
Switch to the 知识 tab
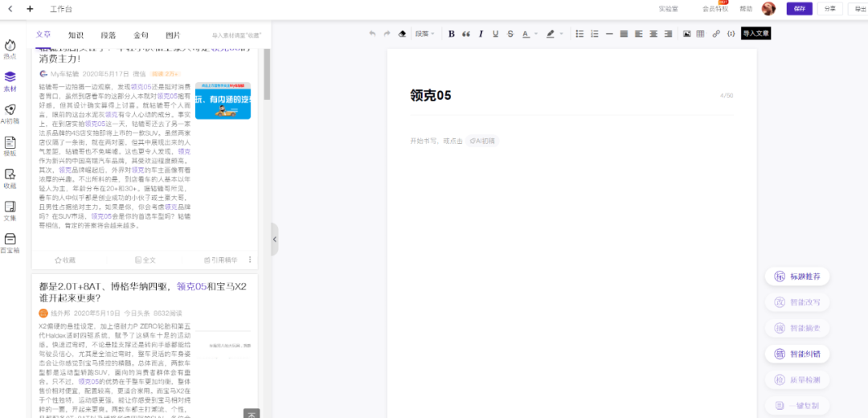[76, 35]
